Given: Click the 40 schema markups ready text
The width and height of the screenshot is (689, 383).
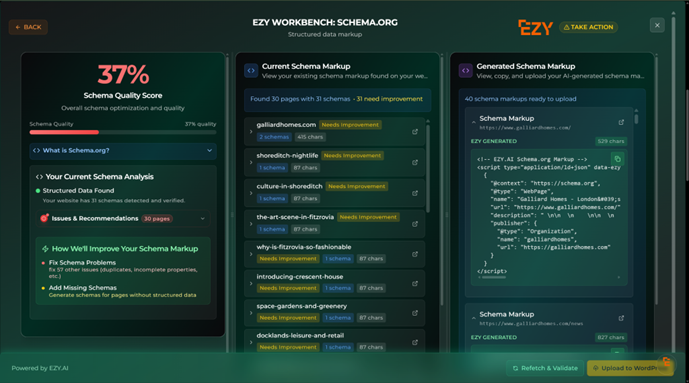Looking at the screenshot, I should [521, 99].
